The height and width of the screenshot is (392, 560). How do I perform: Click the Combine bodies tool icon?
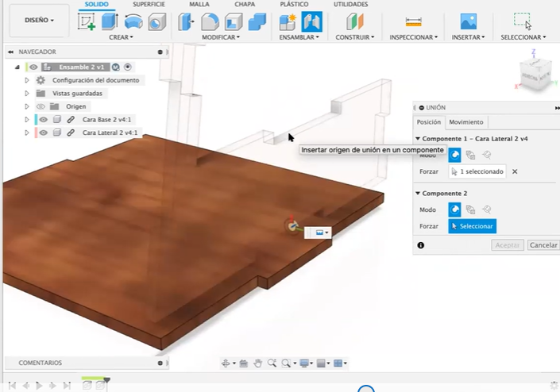pyautogui.click(x=257, y=21)
